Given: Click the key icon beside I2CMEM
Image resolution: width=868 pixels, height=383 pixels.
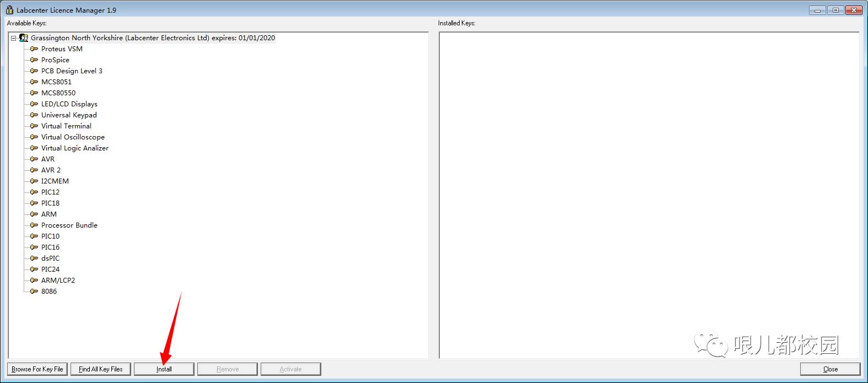Looking at the screenshot, I should click(34, 181).
